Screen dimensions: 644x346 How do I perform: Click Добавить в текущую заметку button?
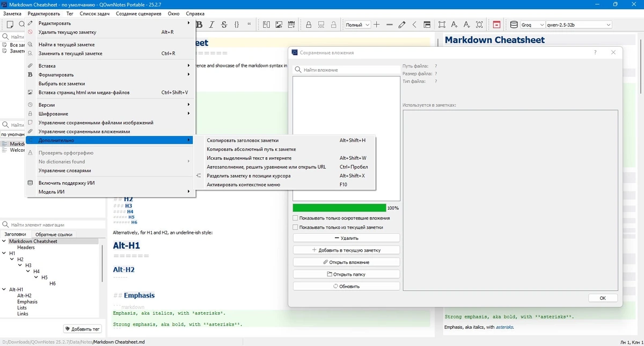346,250
